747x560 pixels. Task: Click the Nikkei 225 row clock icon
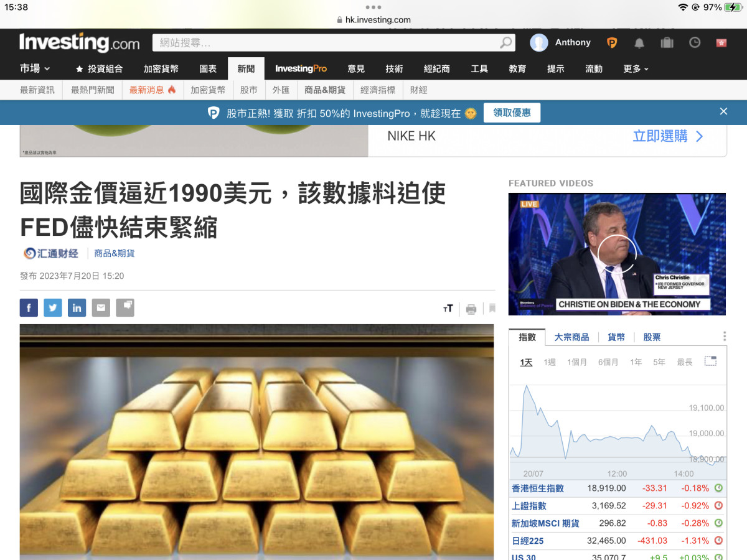(x=718, y=541)
